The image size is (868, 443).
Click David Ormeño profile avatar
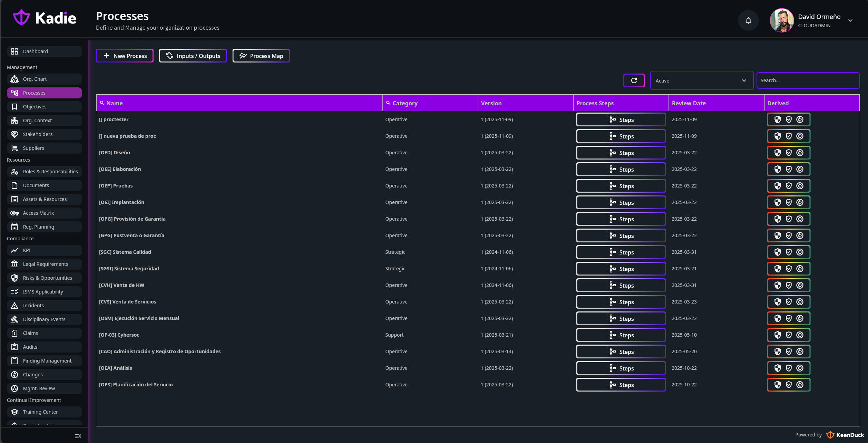[x=782, y=20]
